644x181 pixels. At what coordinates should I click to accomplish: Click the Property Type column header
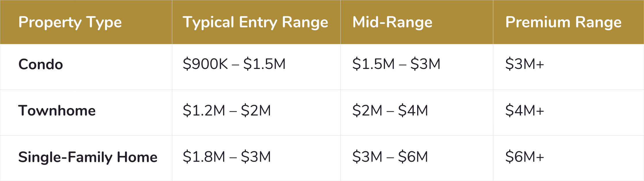point(70,23)
